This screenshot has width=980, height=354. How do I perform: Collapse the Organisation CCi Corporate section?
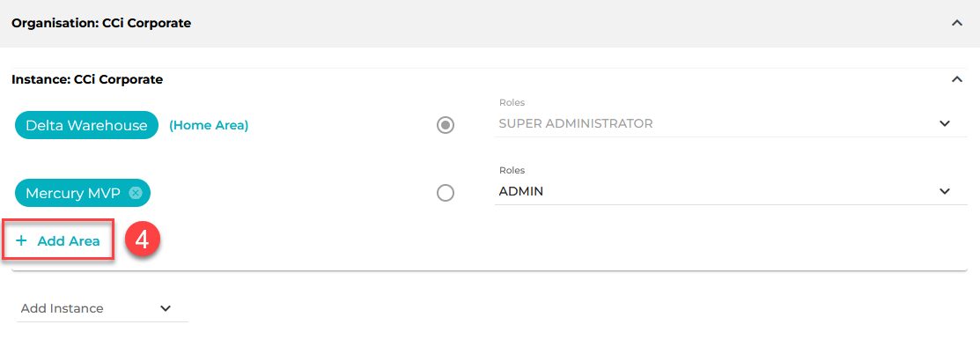tap(956, 23)
